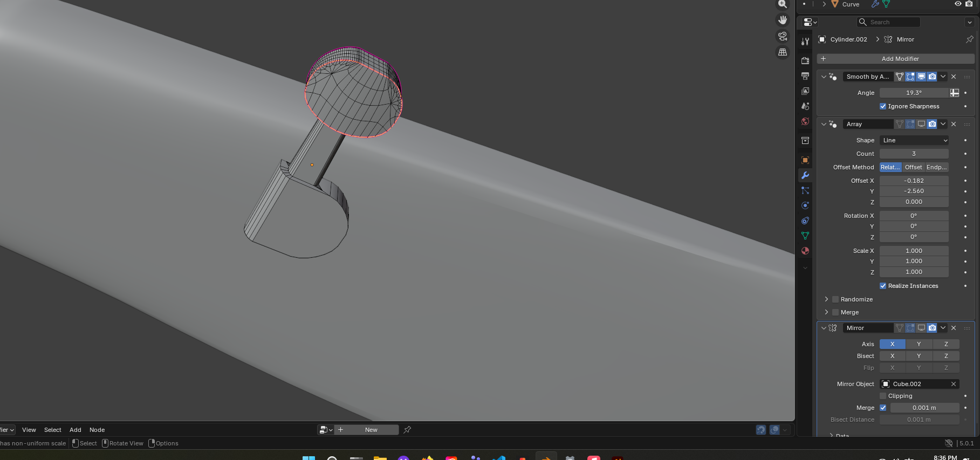Toggle Ignore Sharpness checkbox
The image size is (980, 460).
coord(883,106)
